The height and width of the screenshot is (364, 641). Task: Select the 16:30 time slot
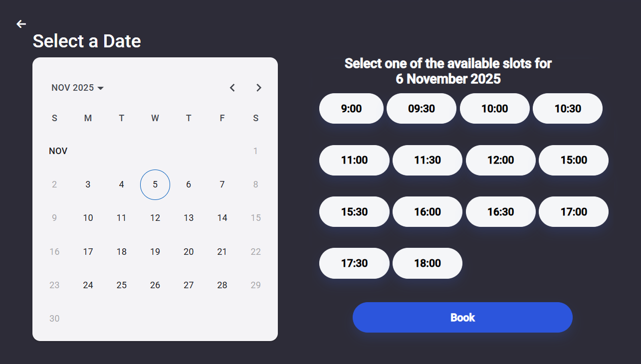click(x=500, y=212)
